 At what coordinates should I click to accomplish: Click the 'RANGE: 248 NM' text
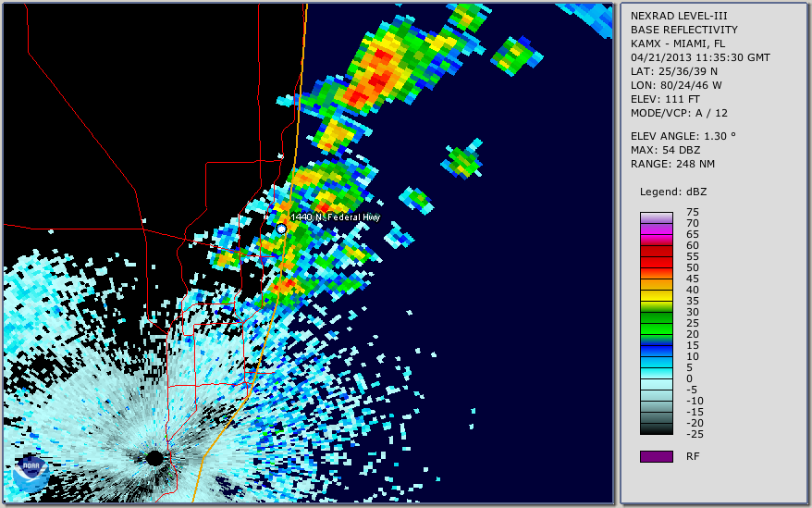coord(672,165)
